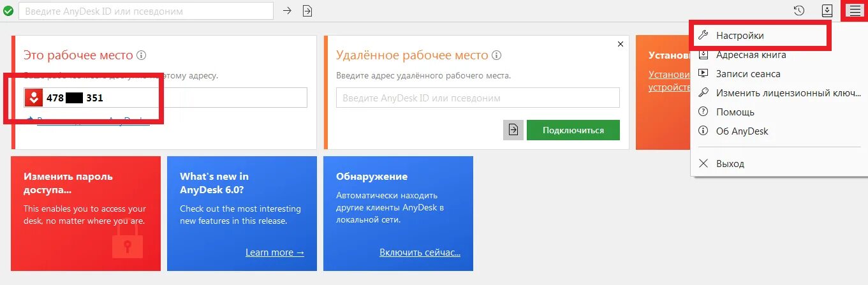The image size is (868, 285).
Task: Click the green connection status icon
Action: (8, 11)
